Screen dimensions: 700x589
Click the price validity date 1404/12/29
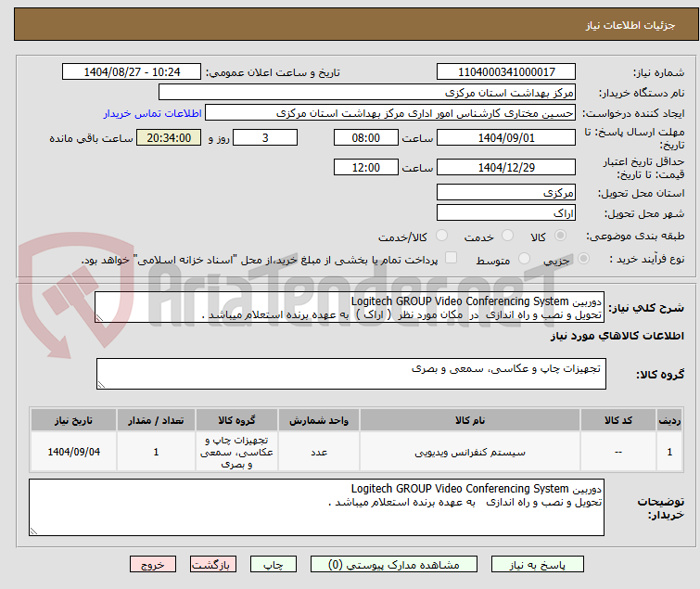click(x=506, y=167)
